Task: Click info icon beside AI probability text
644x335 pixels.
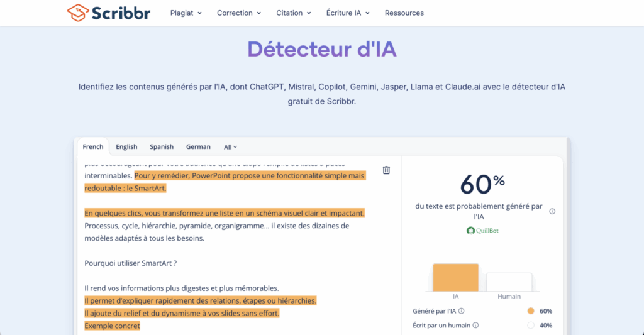Action: coord(552,211)
